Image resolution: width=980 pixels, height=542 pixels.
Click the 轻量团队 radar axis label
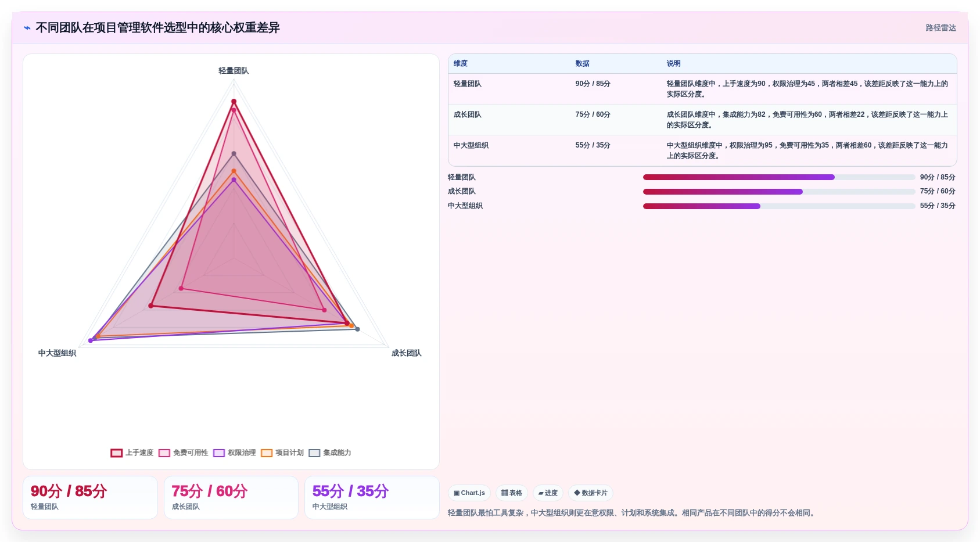pyautogui.click(x=234, y=71)
